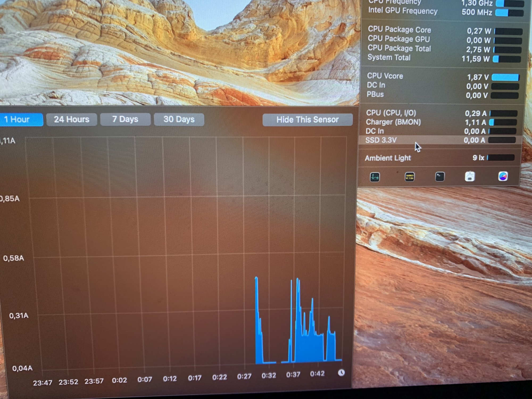Open the iStat Menus app icon
The height and width of the screenshot is (399, 532).
click(503, 176)
